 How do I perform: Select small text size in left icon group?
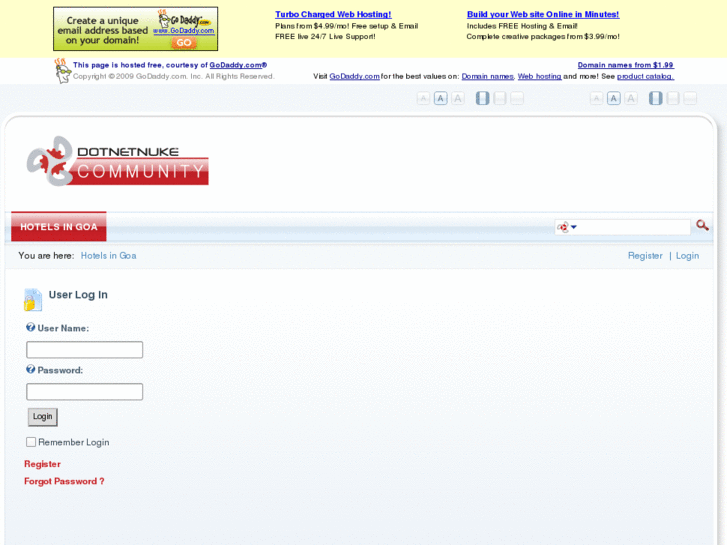pos(423,98)
